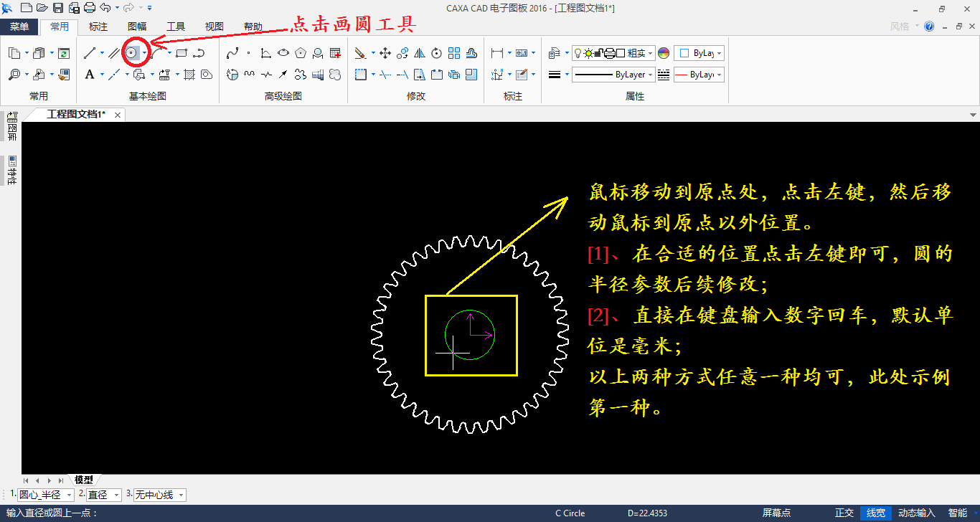Go to next sheet with navigation arrow
This screenshot has height=522, width=980.
(49, 480)
